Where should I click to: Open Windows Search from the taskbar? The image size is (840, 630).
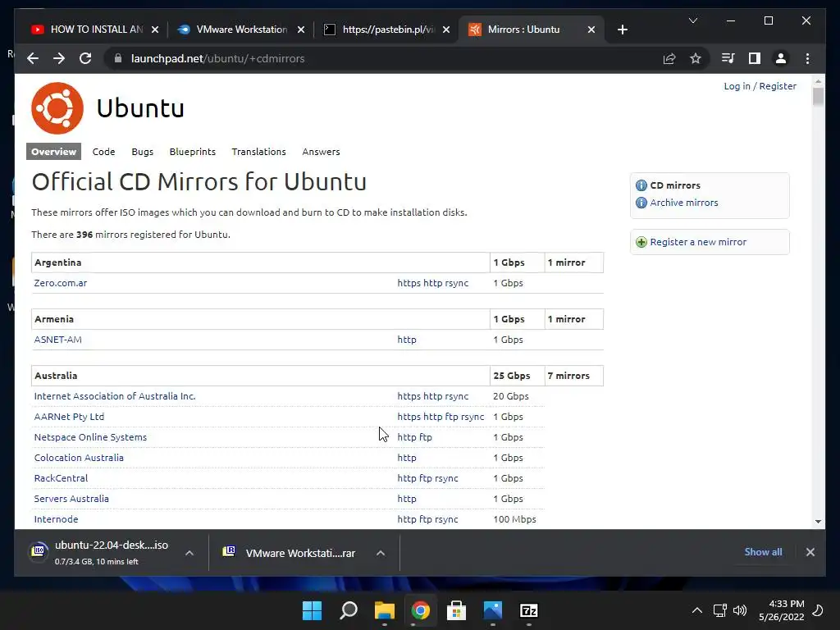(x=349, y=610)
